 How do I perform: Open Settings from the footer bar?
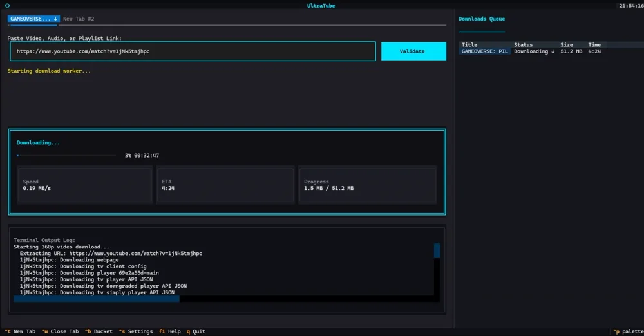tap(135, 331)
